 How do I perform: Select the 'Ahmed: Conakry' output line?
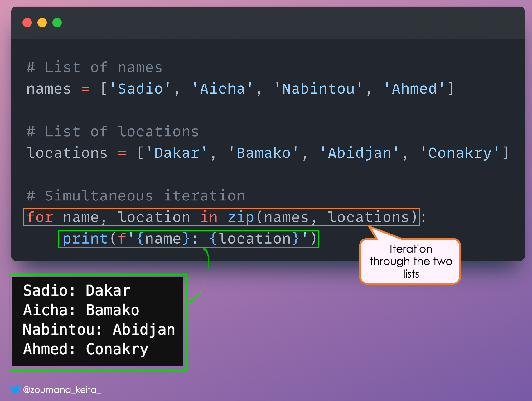85,349
